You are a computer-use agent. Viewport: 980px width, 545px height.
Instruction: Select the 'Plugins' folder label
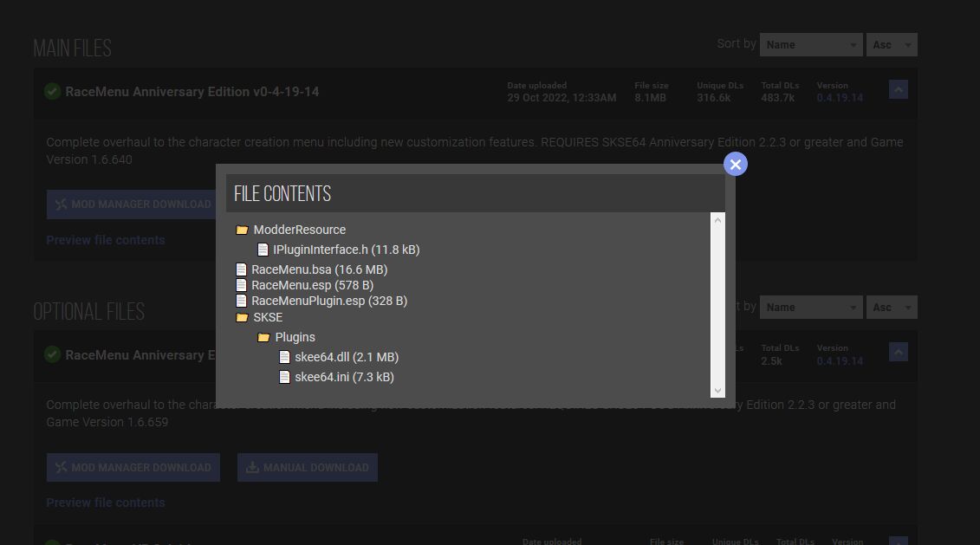(x=295, y=337)
